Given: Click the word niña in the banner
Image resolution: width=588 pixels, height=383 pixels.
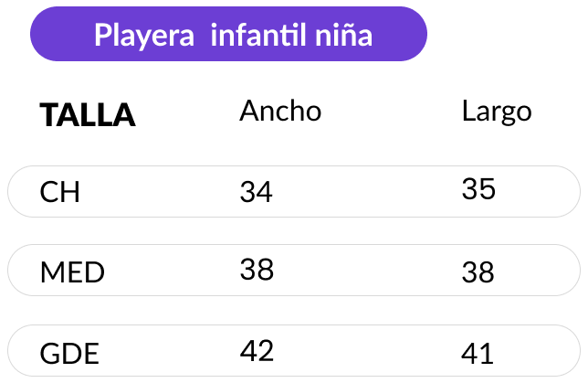Looking at the screenshot, I should click(x=343, y=35).
